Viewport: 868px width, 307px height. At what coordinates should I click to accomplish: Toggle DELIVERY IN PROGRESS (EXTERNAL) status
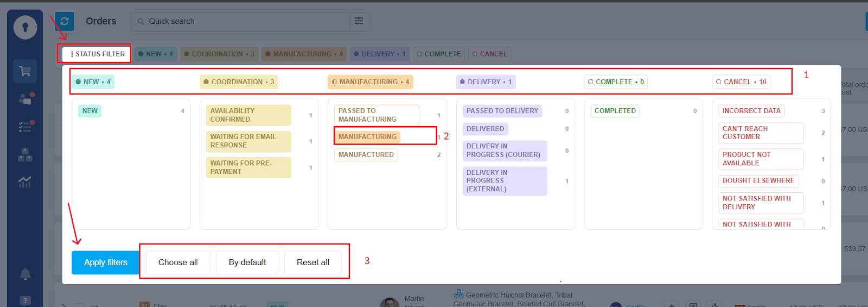pos(505,181)
